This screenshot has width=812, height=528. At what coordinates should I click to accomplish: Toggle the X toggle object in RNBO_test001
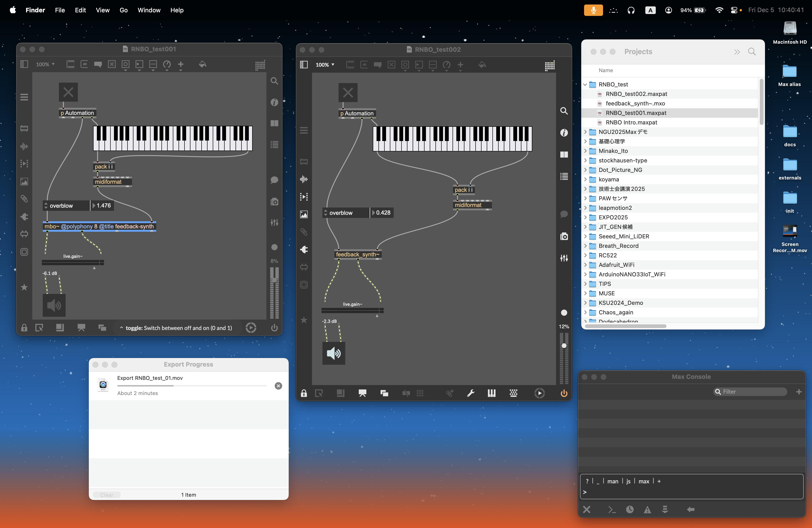(68, 92)
